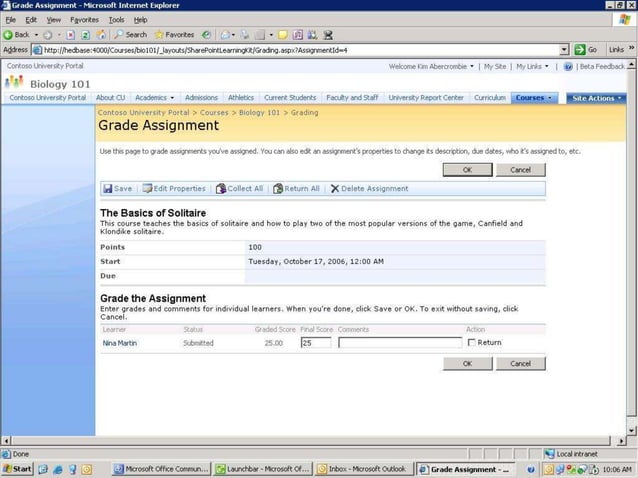638x478 pixels.
Task: Click the Collect All icon
Action: click(221, 188)
